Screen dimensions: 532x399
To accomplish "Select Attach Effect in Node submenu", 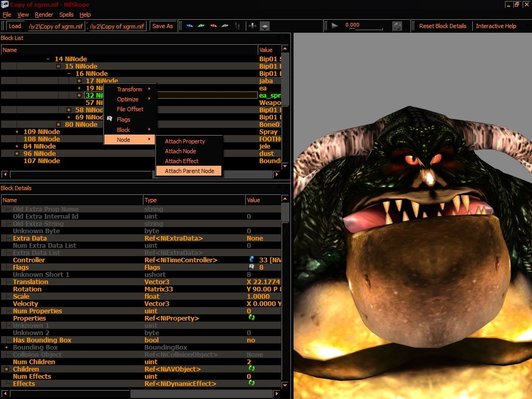I will pyautogui.click(x=189, y=161).
